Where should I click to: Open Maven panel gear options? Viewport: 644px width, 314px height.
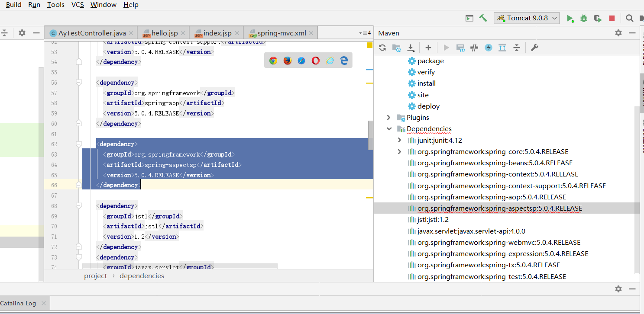[x=618, y=33]
